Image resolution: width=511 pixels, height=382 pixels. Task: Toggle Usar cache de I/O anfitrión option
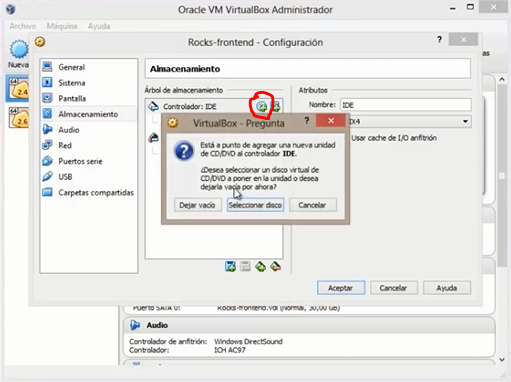tap(394, 138)
